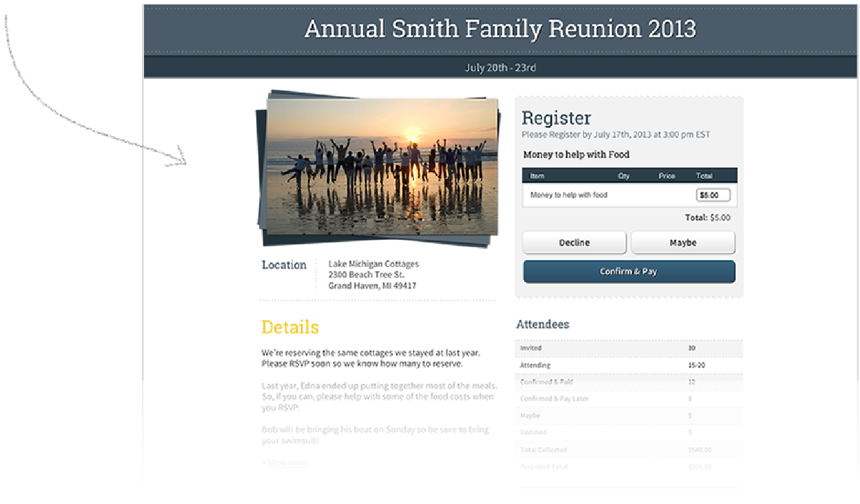This screenshot has height=504, width=860.
Task: Select the Attending row in Attendees table
Action: click(628, 365)
